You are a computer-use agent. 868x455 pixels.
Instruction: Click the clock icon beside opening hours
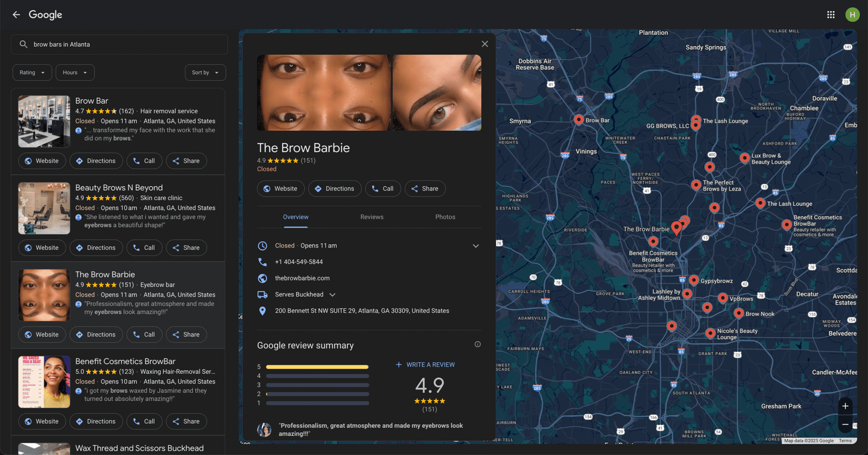click(x=263, y=245)
